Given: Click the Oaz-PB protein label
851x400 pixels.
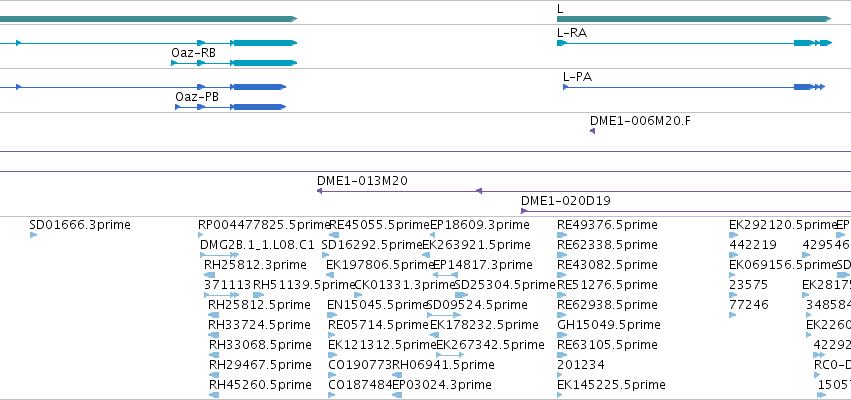Looking at the screenshot, I should (x=197, y=97).
